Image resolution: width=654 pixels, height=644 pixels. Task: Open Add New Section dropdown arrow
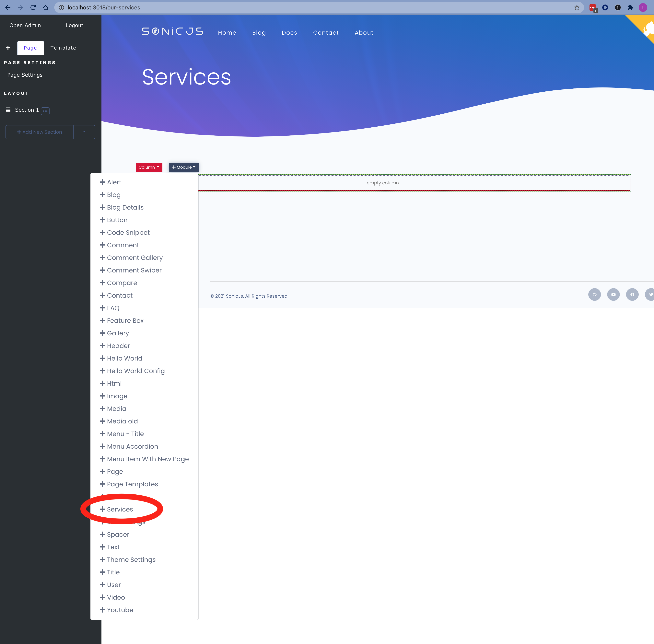pyautogui.click(x=84, y=132)
